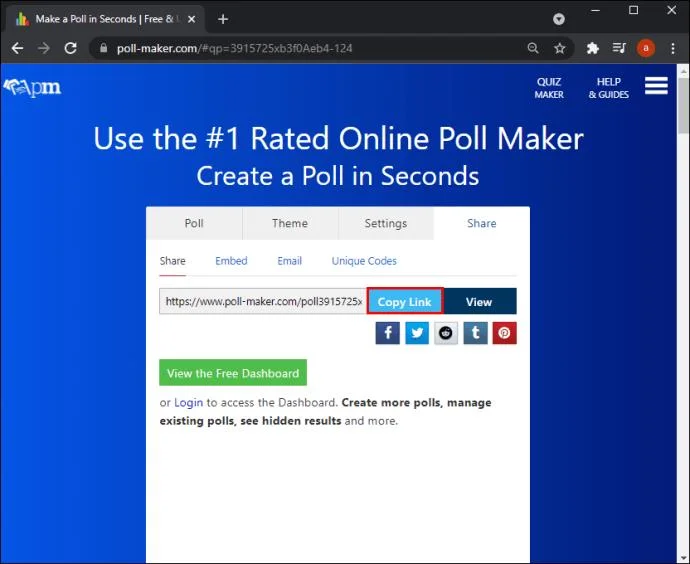Open the Email sub-tab
Screen dimensions: 690x564
tap(290, 261)
